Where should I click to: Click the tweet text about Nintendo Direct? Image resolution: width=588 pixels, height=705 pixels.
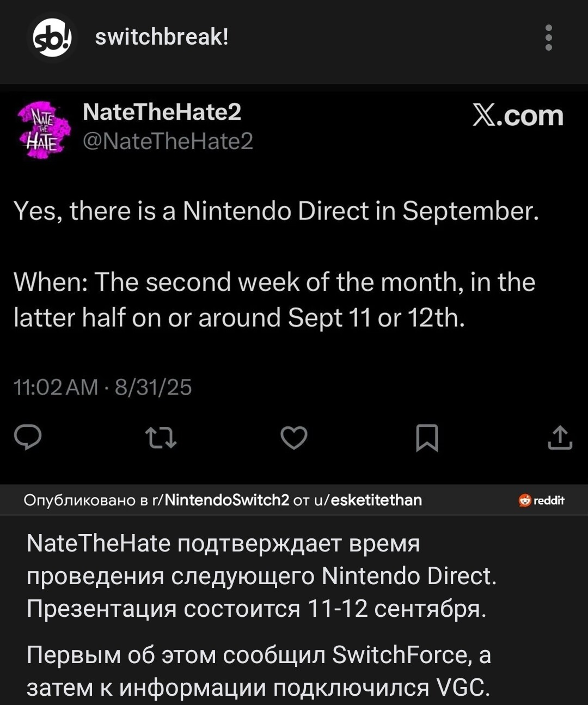[x=276, y=211]
